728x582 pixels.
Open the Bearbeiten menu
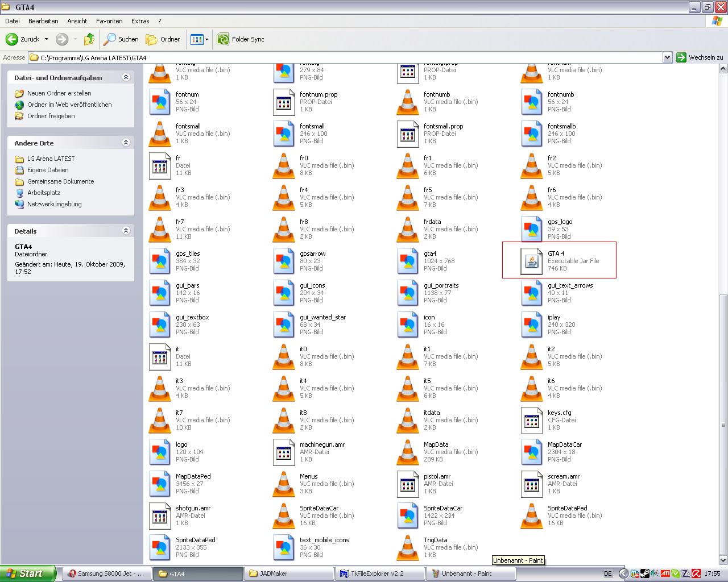pos(43,21)
